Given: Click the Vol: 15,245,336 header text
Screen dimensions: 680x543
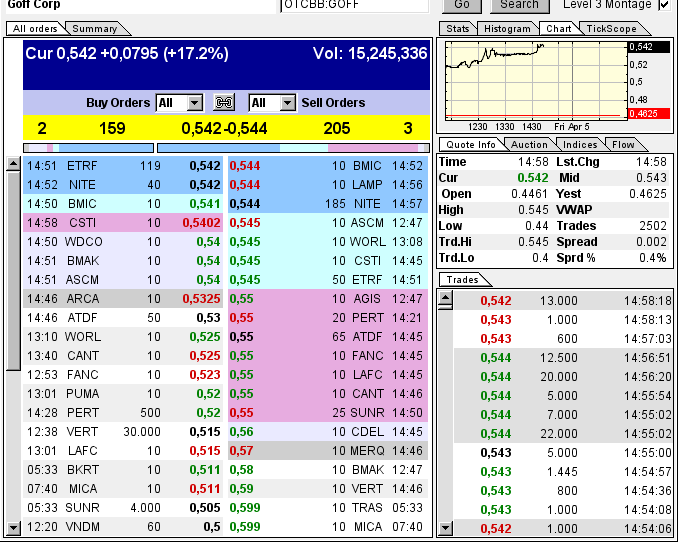Looking at the screenshot, I should 370,54.
